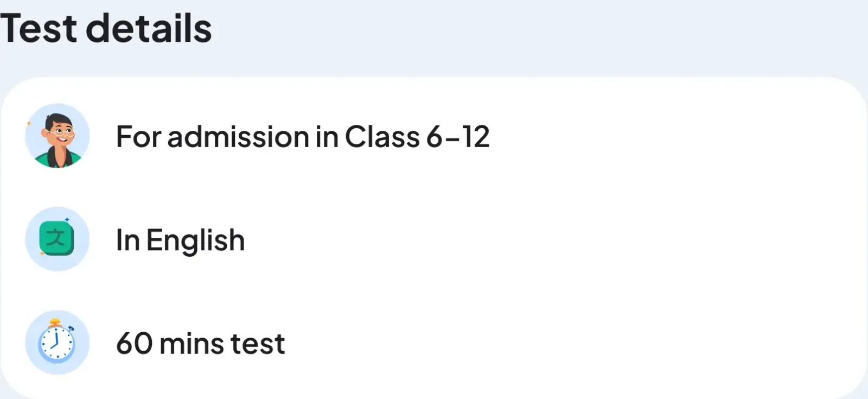Select the "In English" language row

180,240
